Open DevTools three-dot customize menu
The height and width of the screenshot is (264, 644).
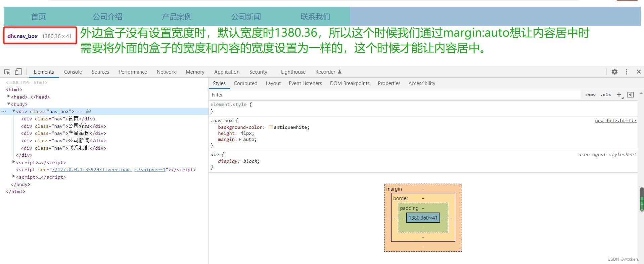coord(627,72)
